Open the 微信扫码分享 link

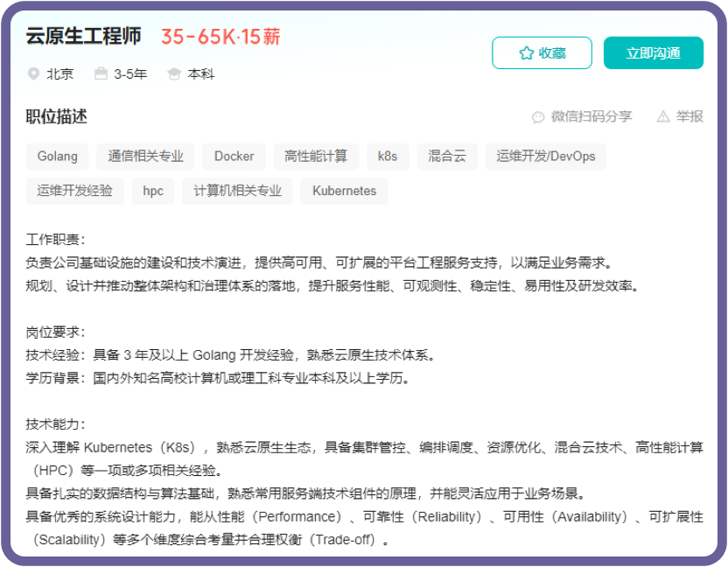[591, 116]
